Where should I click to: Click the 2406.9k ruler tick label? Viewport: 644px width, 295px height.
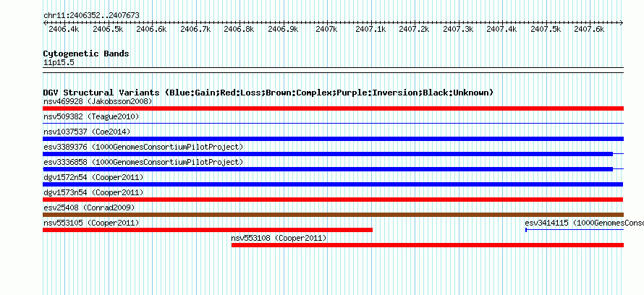pyautogui.click(x=283, y=29)
